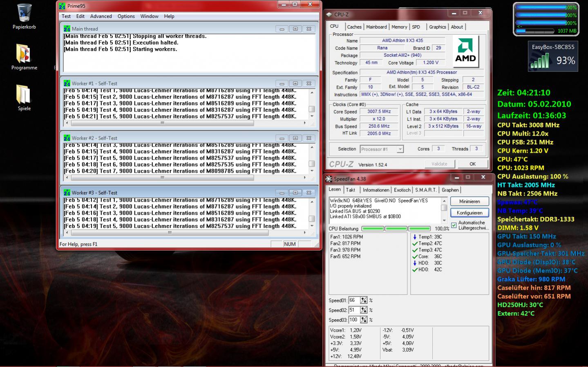Open the Options menu in Prime95
The height and width of the screenshot is (367, 588).
click(126, 16)
